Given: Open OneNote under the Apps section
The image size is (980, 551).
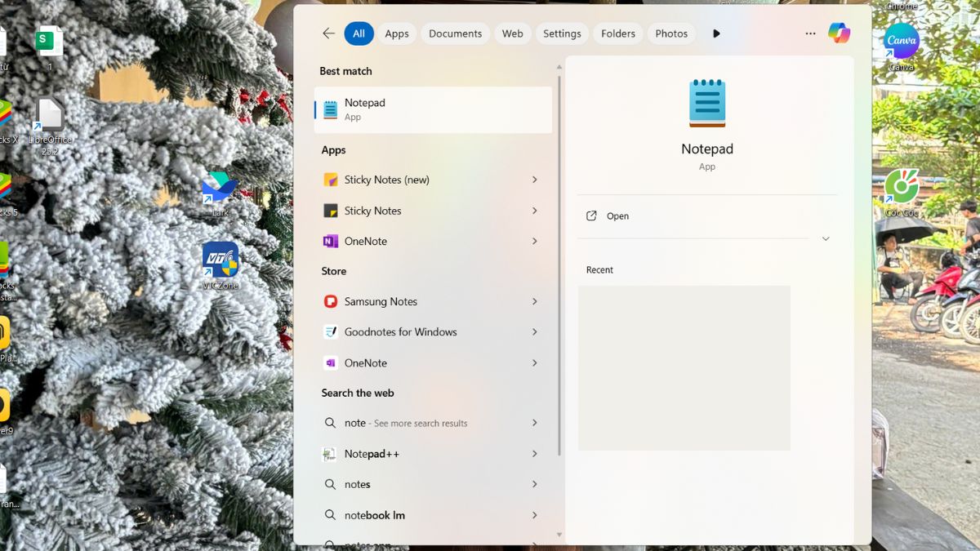Looking at the screenshot, I should 433,241.
